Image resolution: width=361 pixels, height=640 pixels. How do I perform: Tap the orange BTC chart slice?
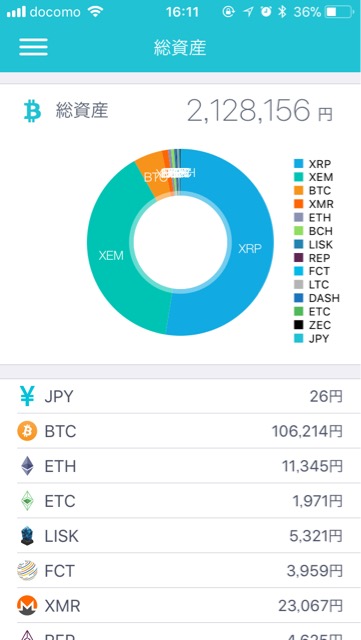150,176
